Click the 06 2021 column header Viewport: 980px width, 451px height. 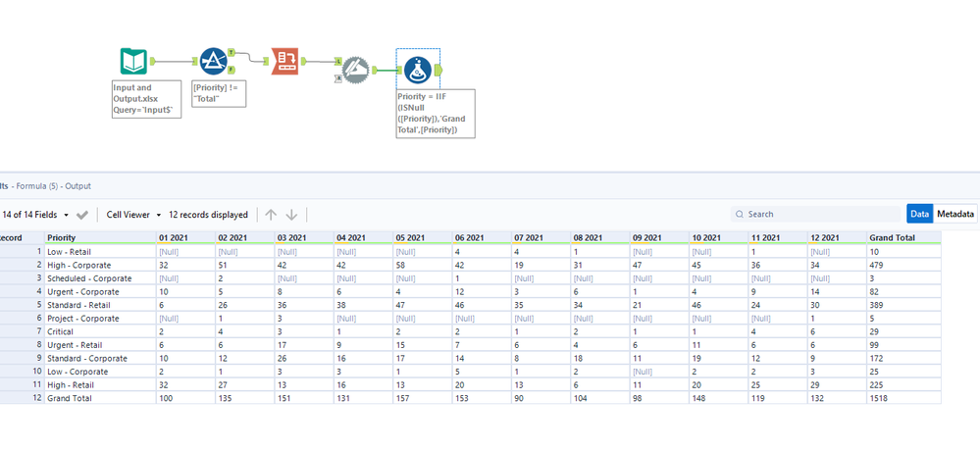tap(482, 237)
